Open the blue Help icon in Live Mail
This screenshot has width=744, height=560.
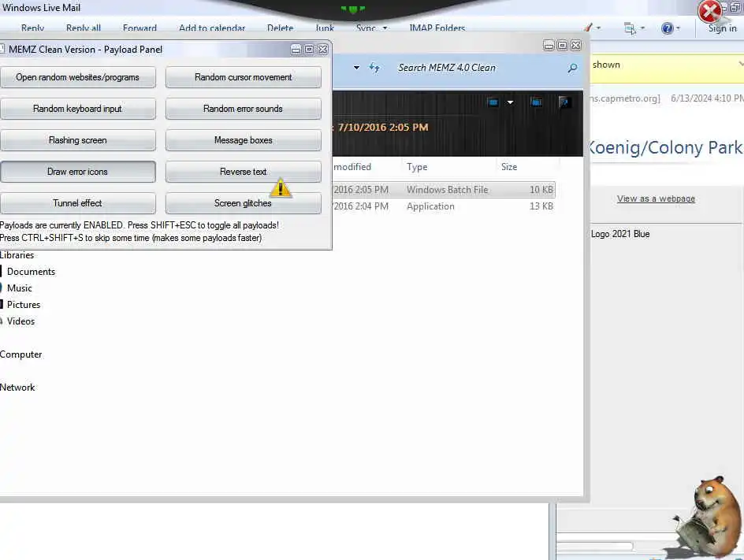[x=667, y=28]
